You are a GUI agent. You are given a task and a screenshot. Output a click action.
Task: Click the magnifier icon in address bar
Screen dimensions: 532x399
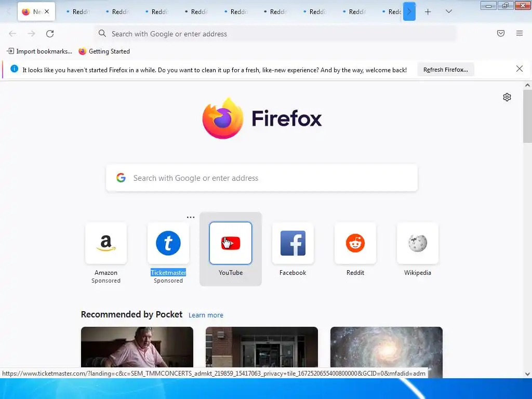(x=102, y=33)
